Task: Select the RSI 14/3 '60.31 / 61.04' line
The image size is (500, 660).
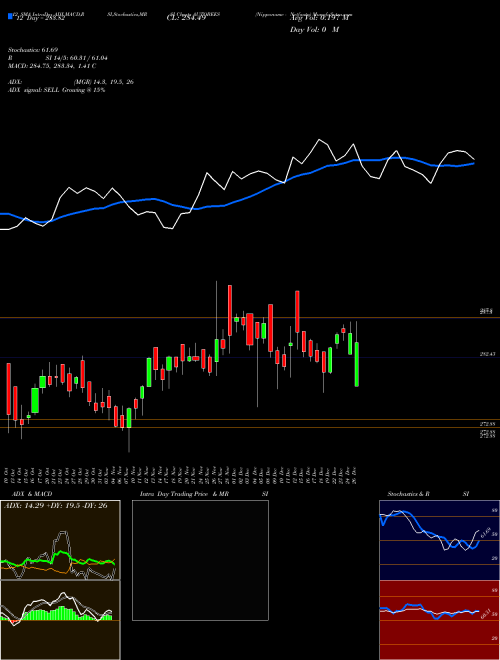Action: pyautogui.click(x=58, y=58)
